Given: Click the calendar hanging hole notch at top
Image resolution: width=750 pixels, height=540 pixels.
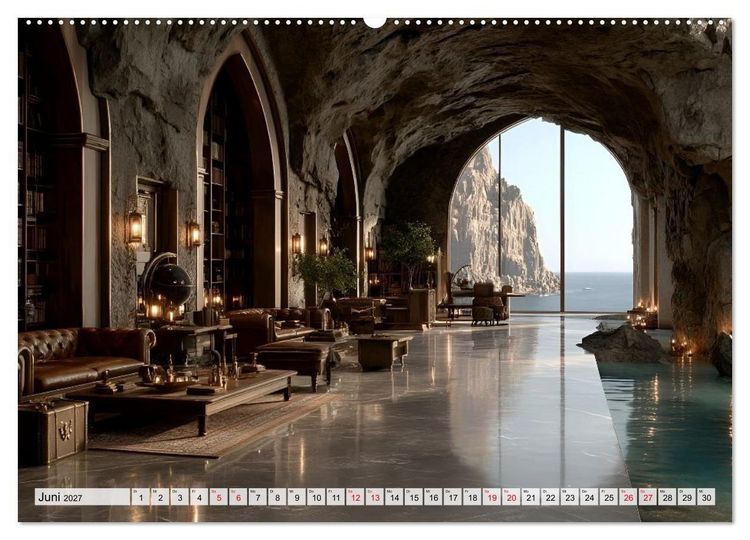Looking at the screenshot, I should click(x=375, y=22).
